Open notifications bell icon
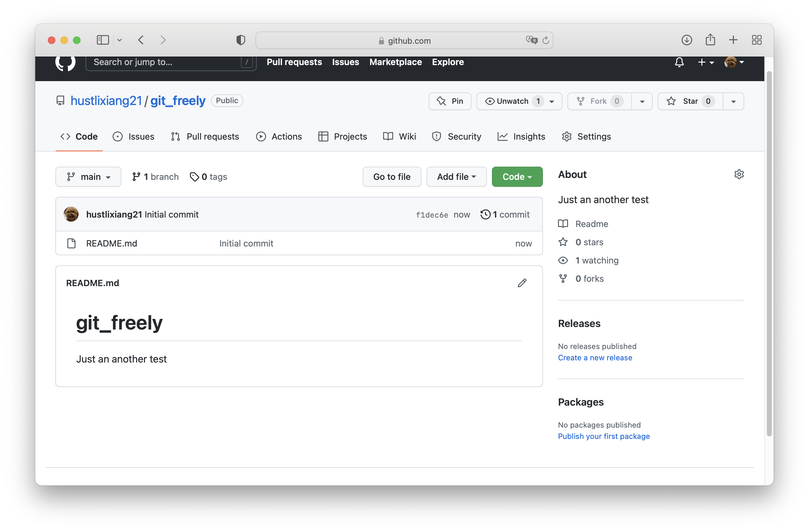 (679, 62)
